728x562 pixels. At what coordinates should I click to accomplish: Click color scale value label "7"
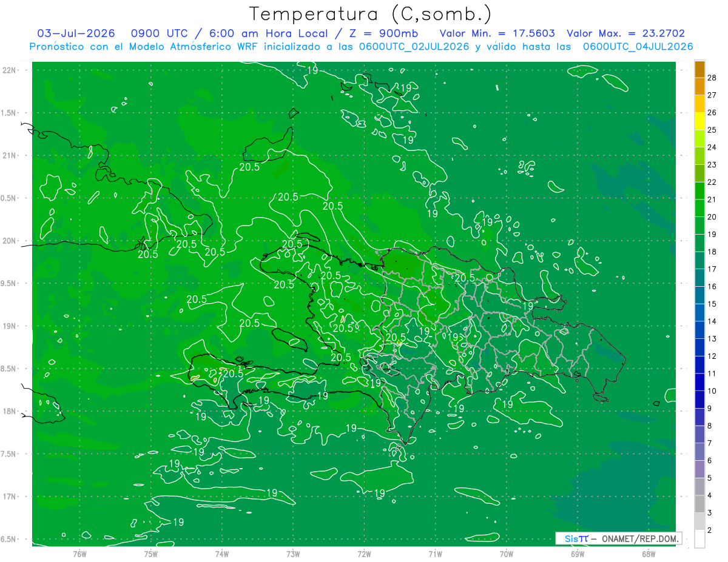pyautogui.click(x=710, y=443)
